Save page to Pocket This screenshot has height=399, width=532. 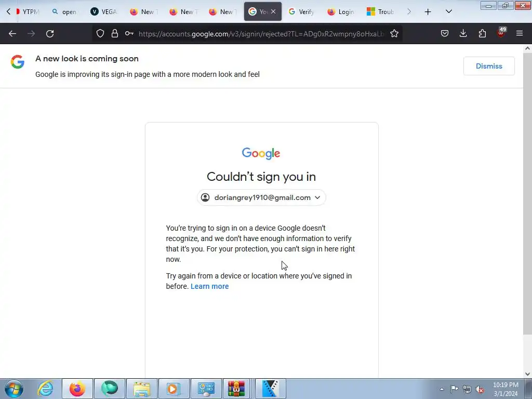(x=445, y=34)
